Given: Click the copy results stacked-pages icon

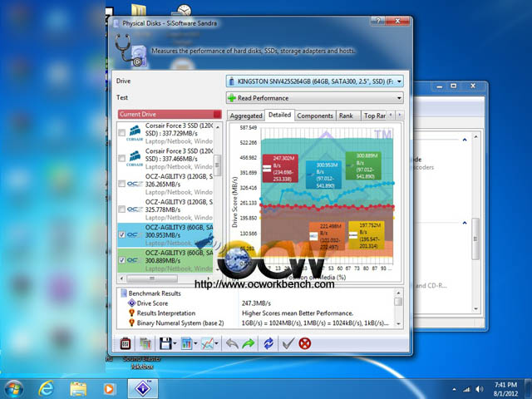Looking at the screenshot, I should click(145, 343).
